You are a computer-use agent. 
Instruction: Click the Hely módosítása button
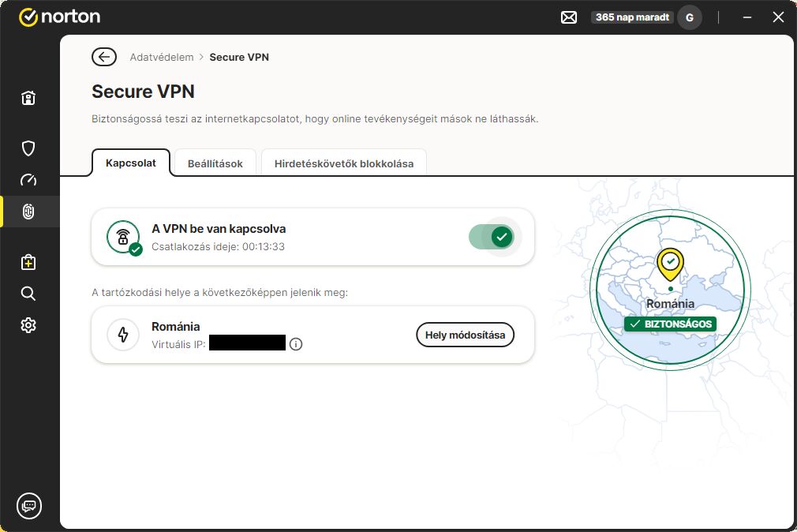pyautogui.click(x=465, y=335)
